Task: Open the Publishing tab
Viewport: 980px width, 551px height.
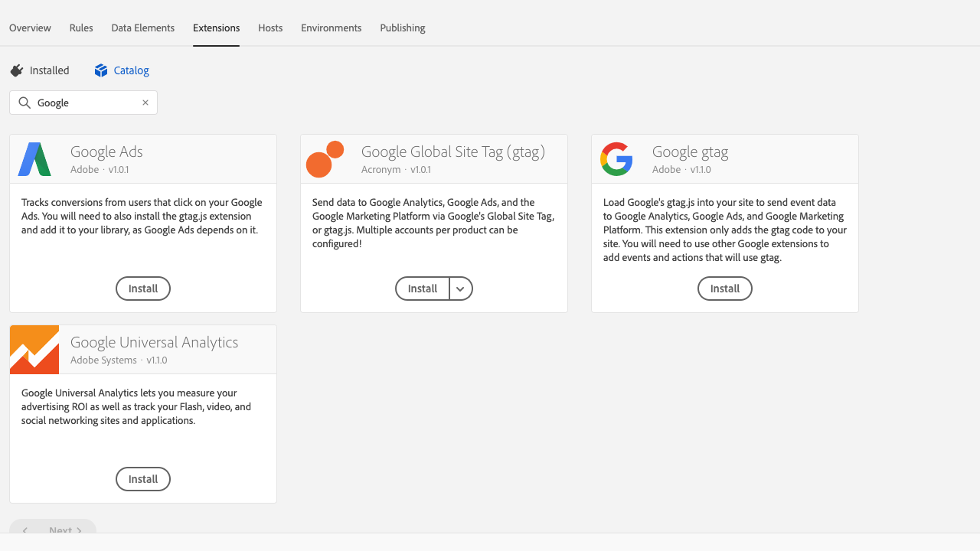Action: (402, 28)
